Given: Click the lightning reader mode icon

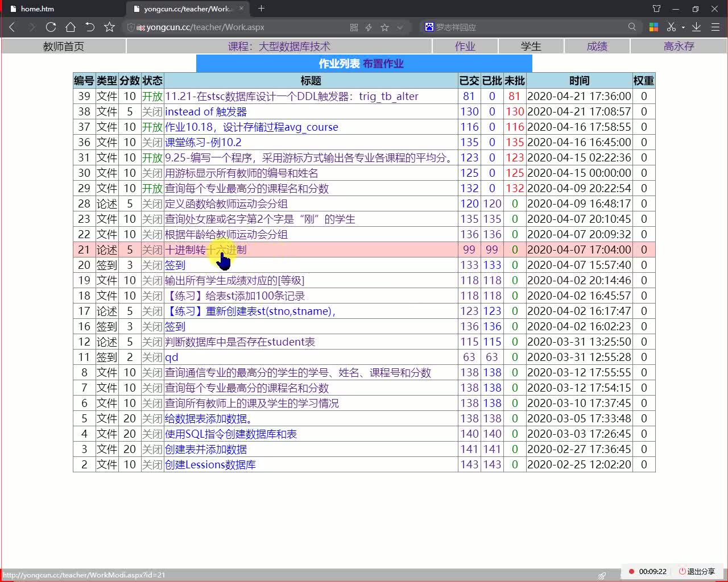Looking at the screenshot, I should coord(368,27).
